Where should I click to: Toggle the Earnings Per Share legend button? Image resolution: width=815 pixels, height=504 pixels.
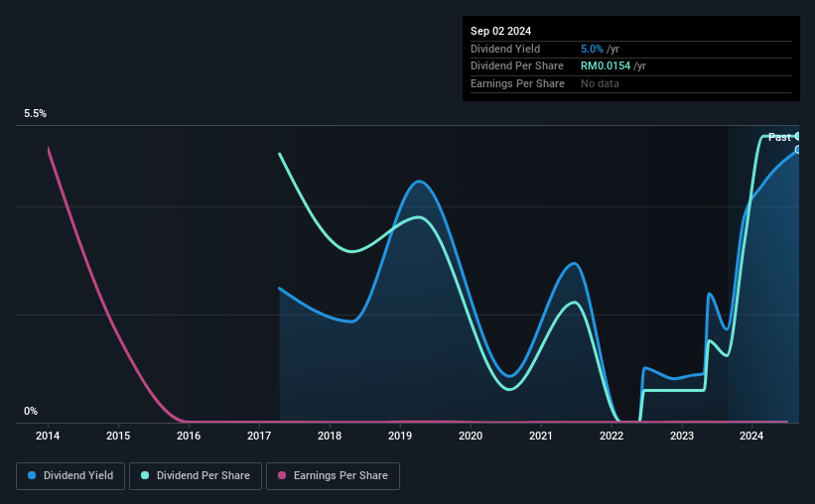click(x=333, y=476)
